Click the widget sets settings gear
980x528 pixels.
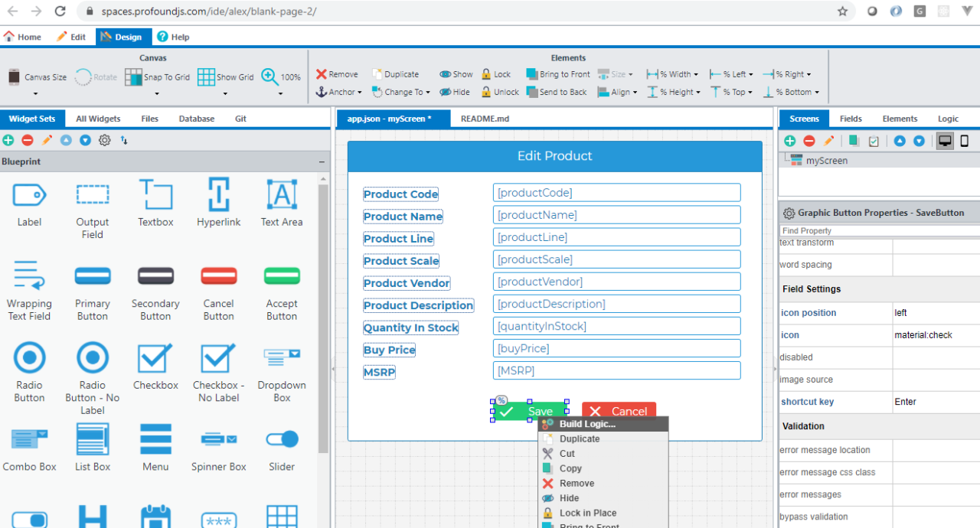click(105, 140)
